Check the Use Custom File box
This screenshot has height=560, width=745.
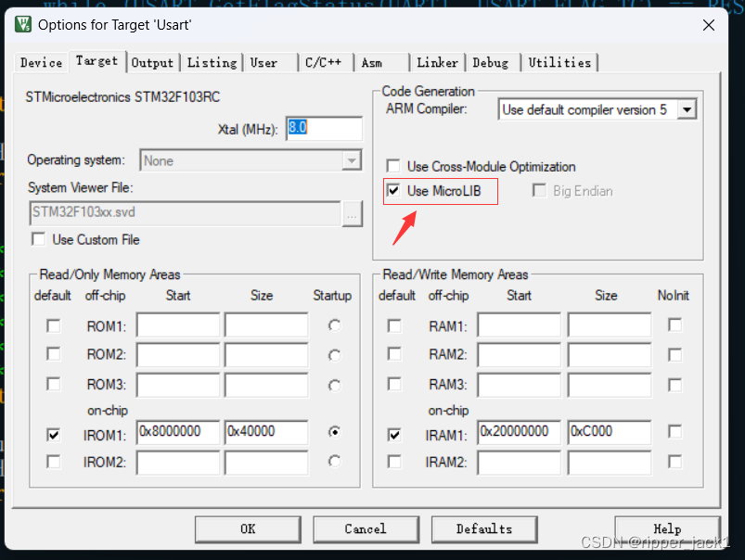coord(38,239)
